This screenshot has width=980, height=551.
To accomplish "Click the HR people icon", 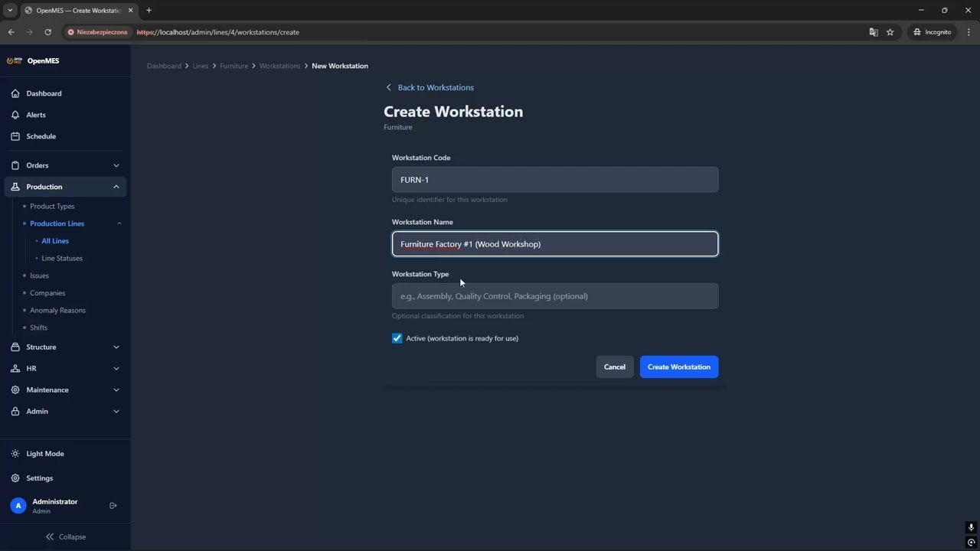I will (x=15, y=368).
